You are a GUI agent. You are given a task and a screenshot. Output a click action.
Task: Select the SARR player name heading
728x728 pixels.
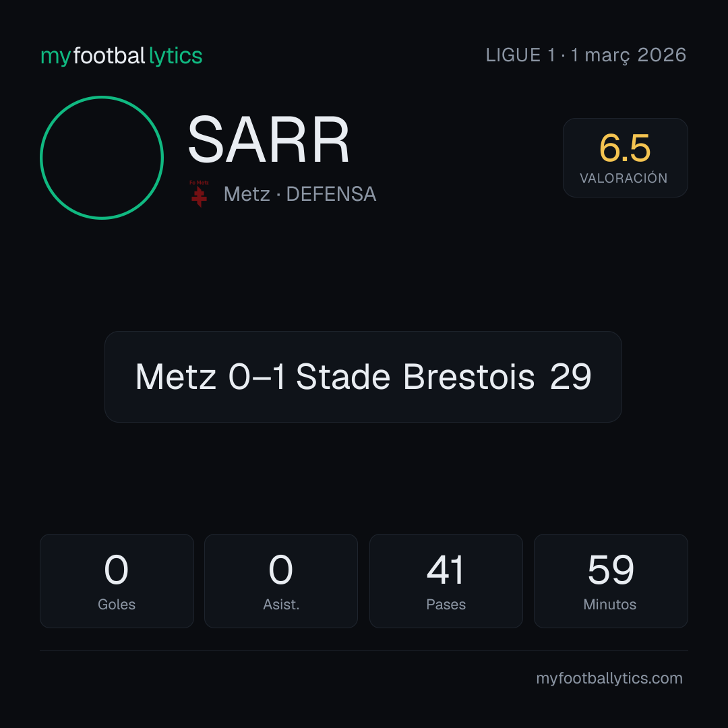coord(268,140)
